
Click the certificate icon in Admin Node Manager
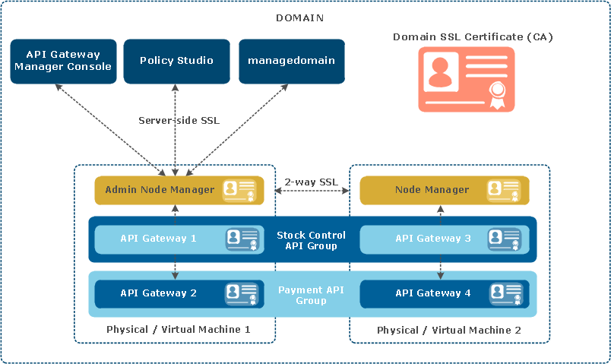click(x=239, y=190)
